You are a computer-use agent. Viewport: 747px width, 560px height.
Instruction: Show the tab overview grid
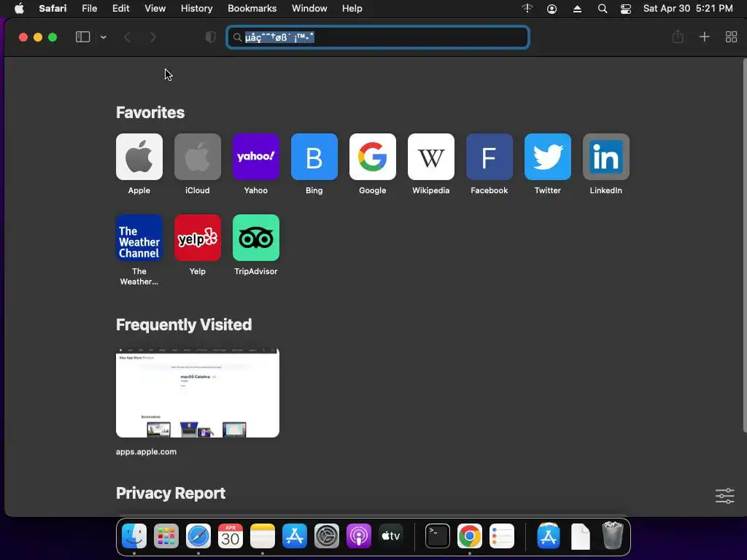coord(731,37)
